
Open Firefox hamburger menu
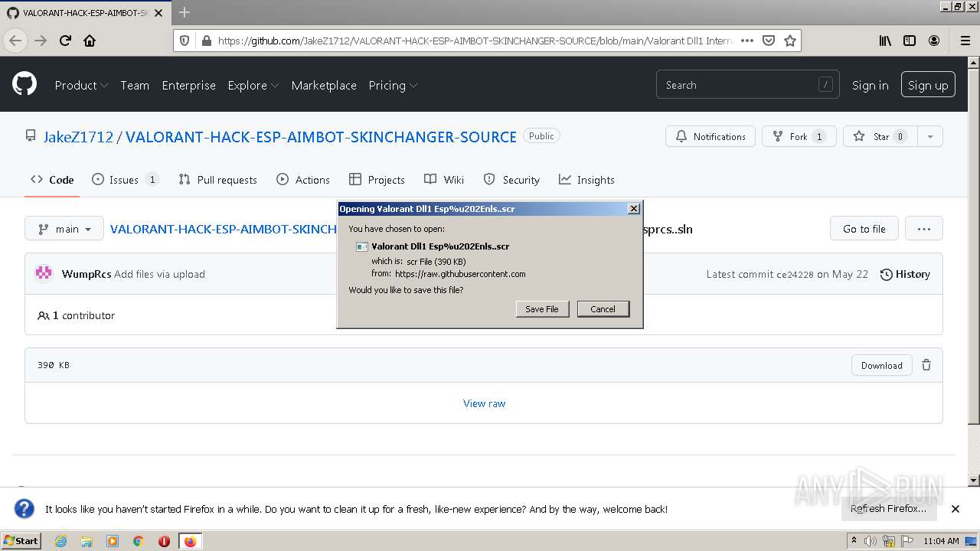tap(965, 41)
